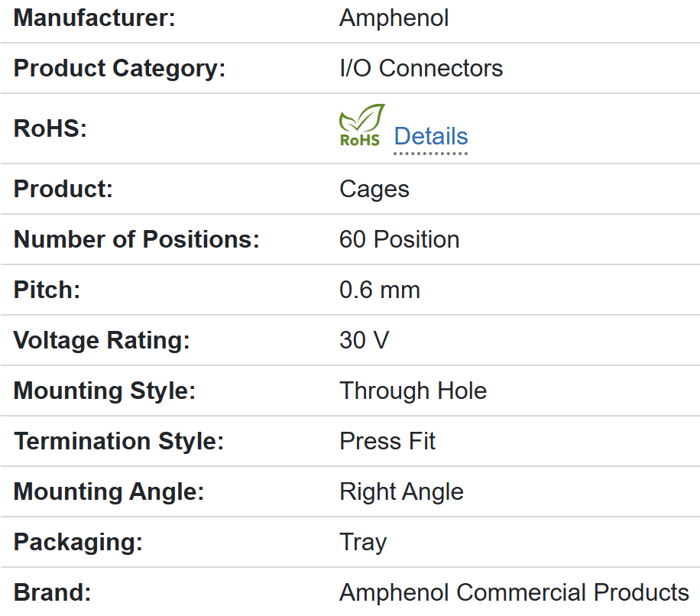Click the 30 V voltage rating value
This screenshot has height=616, width=700.
(x=364, y=340)
